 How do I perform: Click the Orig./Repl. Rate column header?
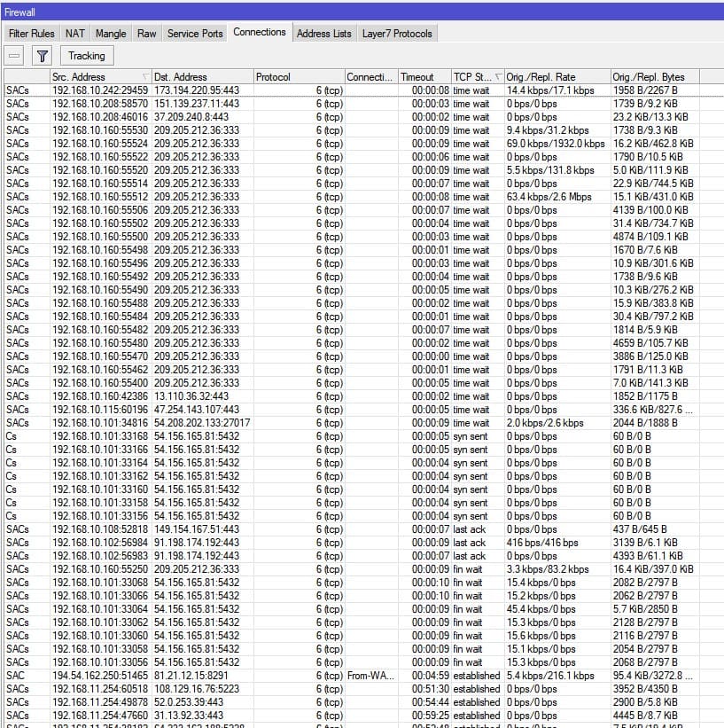click(x=557, y=77)
